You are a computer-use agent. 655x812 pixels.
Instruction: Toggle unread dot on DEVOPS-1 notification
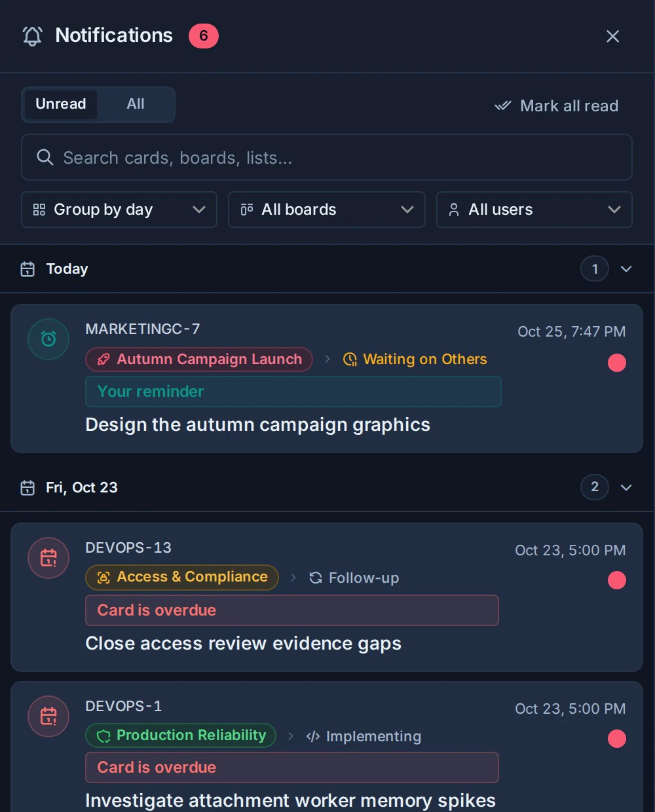coord(617,739)
